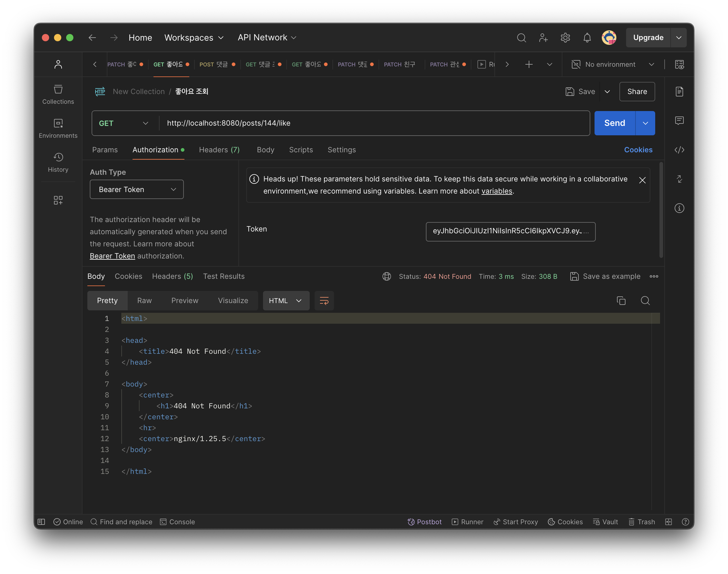Click the Token input field
728x574 pixels.
click(x=510, y=231)
